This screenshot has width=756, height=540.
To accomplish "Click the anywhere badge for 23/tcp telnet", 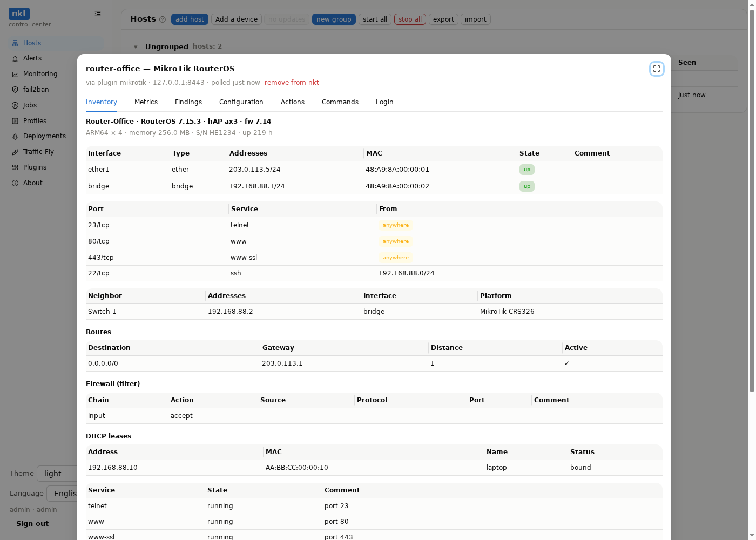I will pyautogui.click(x=396, y=225).
